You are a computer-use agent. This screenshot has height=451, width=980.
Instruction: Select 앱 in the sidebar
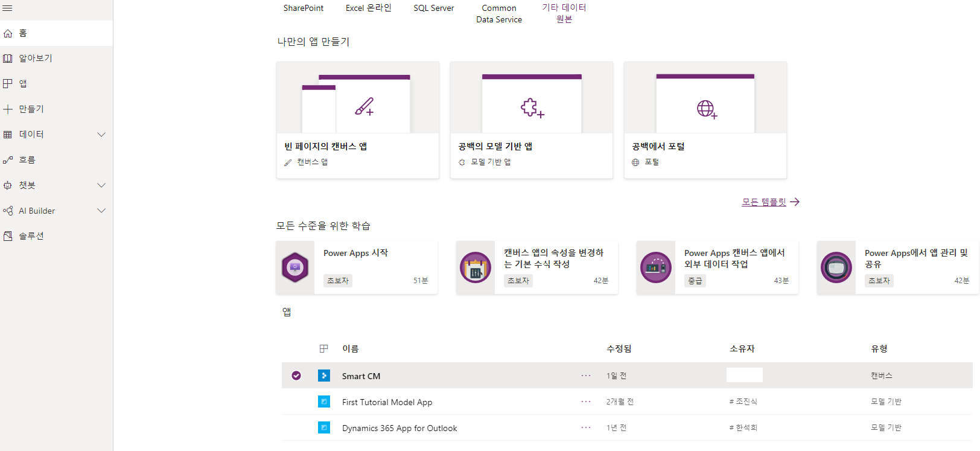(x=56, y=84)
